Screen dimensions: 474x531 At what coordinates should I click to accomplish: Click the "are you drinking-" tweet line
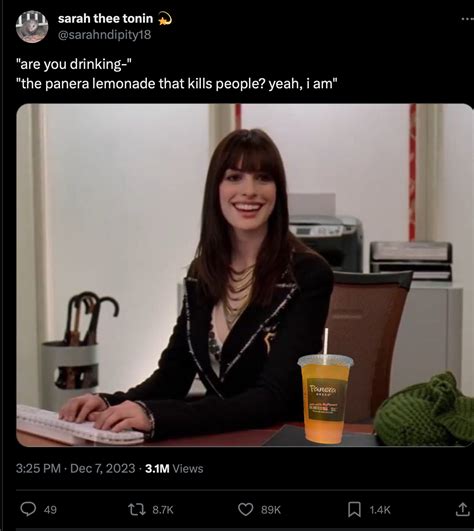73,64
